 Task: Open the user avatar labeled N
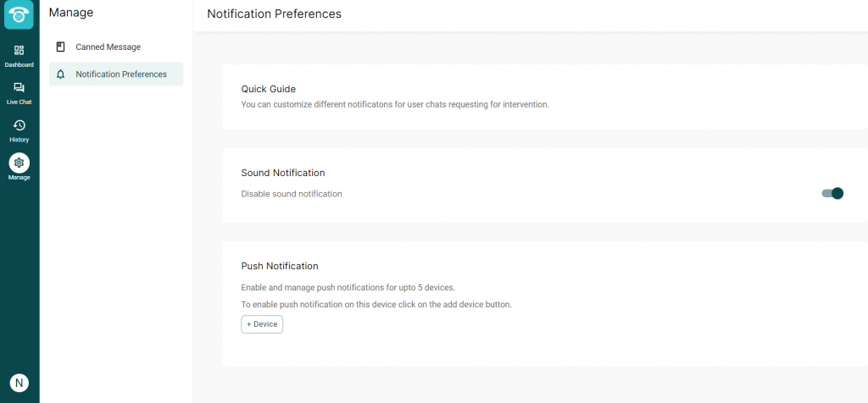pyautogui.click(x=19, y=383)
